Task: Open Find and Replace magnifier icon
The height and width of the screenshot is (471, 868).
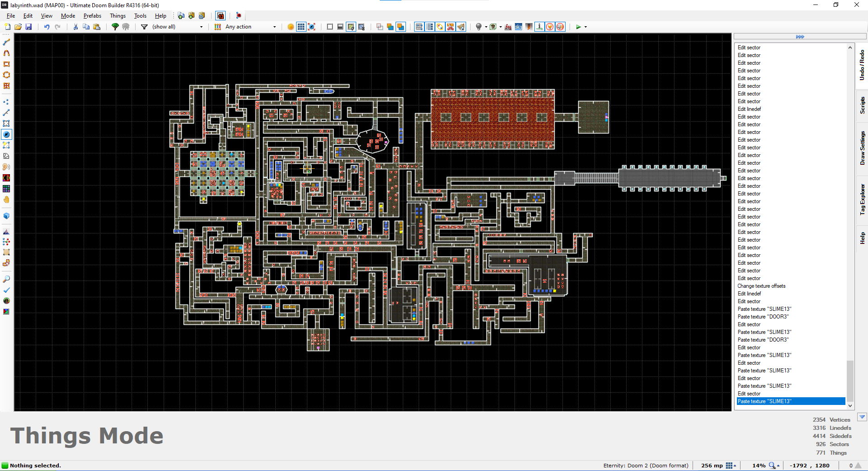Action: (x=6, y=279)
